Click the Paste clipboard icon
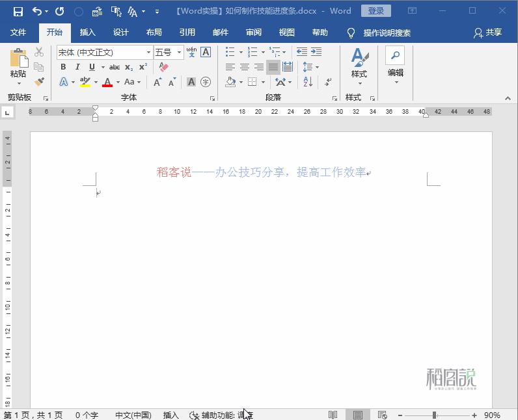 click(18, 58)
